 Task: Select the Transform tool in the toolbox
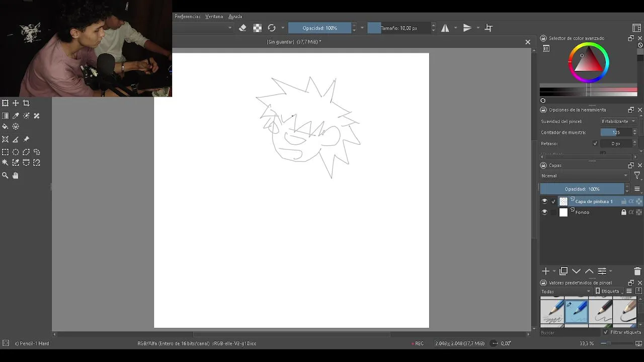[x=5, y=103]
